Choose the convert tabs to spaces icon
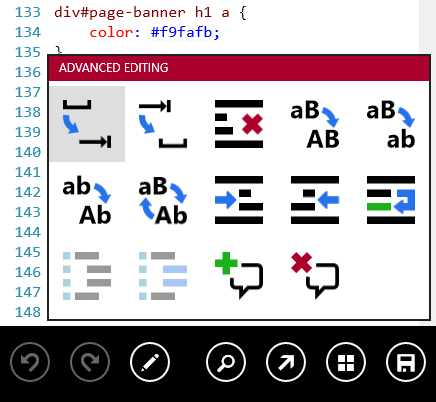This screenshot has width=436, height=402. coord(163,124)
